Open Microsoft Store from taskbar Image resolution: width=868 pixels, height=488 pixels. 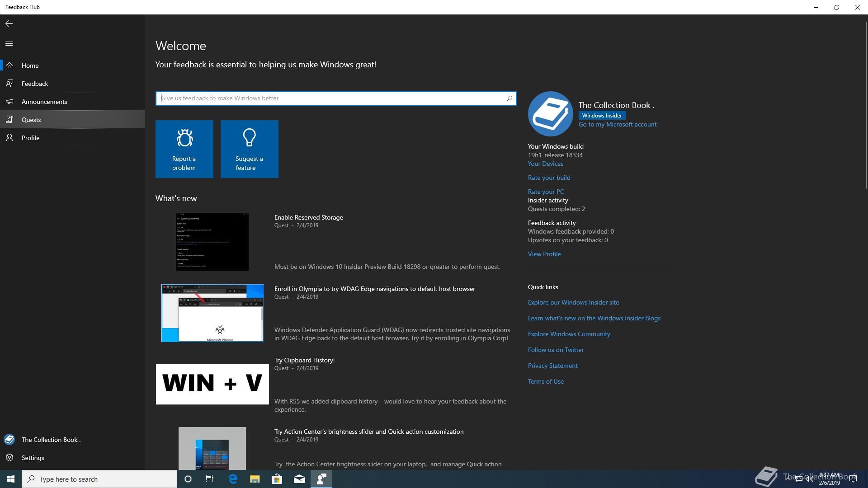277,479
